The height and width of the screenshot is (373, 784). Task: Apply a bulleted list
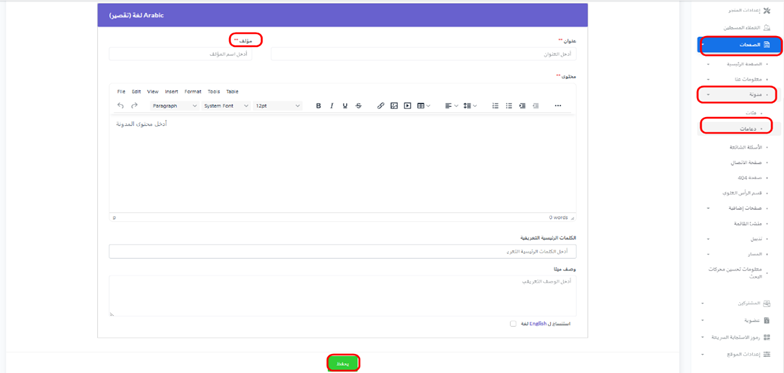(x=509, y=106)
